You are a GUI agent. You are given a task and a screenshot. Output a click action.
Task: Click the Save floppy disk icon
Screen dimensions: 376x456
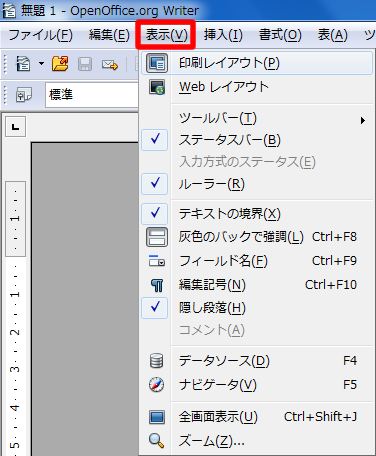(85, 64)
